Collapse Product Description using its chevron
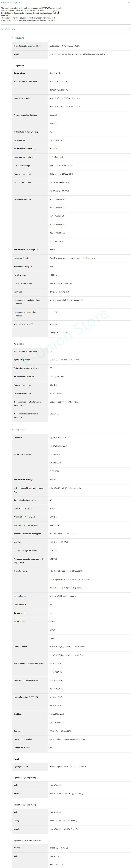Viewport: 131px width, 868px height. pos(129,3)
